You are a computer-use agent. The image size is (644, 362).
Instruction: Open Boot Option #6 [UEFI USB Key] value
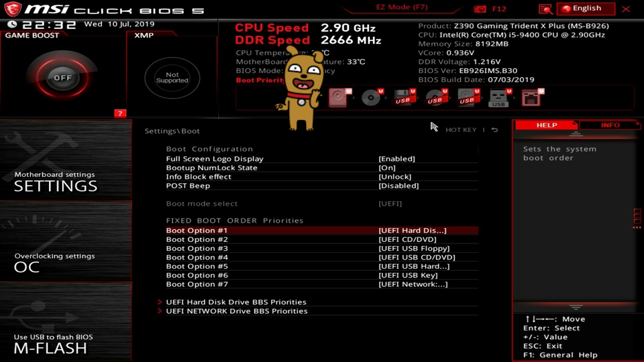point(409,276)
